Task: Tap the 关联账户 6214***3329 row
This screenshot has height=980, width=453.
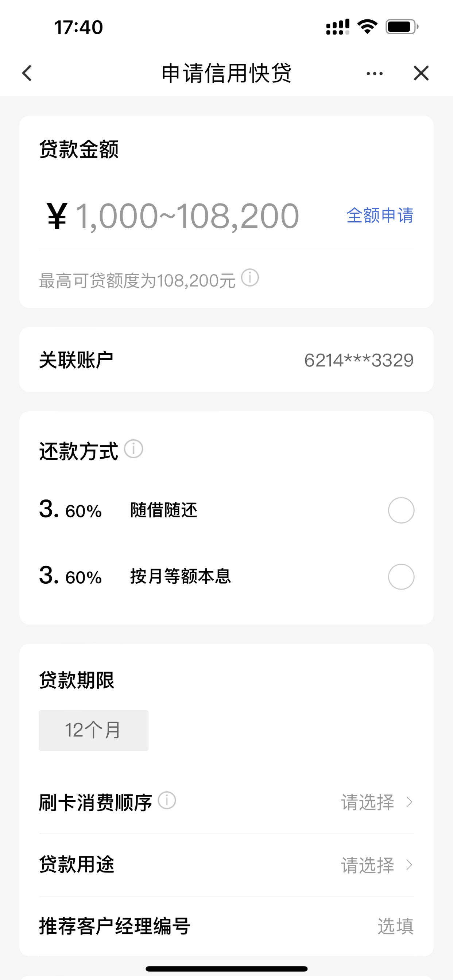Action: pyautogui.click(x=226, y=359)
